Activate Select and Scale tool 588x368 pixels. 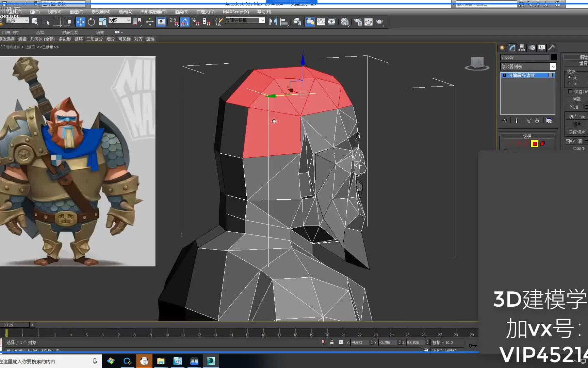[102, 22]
